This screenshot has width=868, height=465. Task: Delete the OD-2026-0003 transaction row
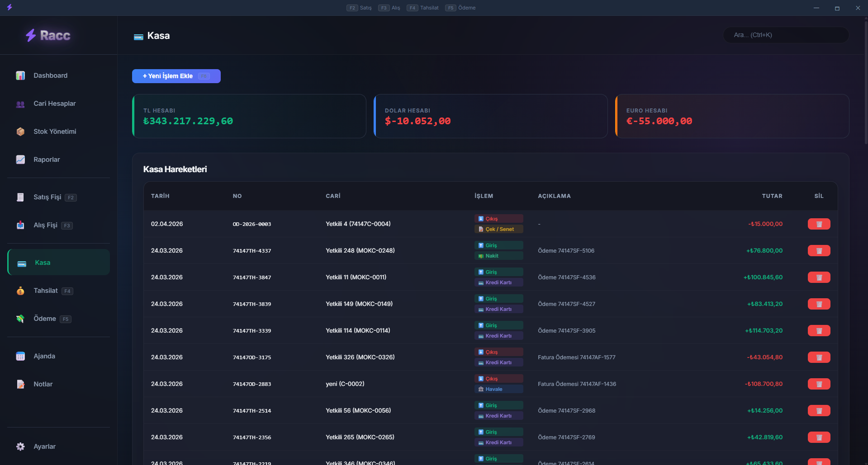[819, 224]
